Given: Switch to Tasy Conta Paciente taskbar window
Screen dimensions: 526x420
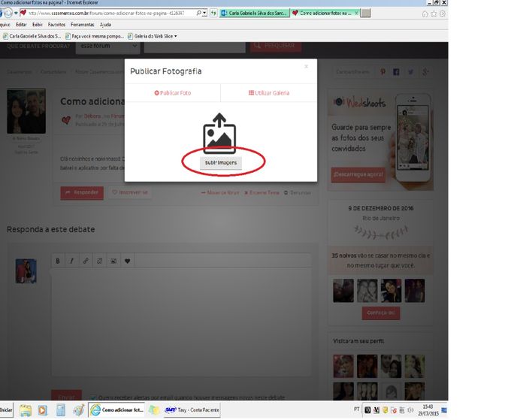Looking at the screenshot, I should coord(192,410).
